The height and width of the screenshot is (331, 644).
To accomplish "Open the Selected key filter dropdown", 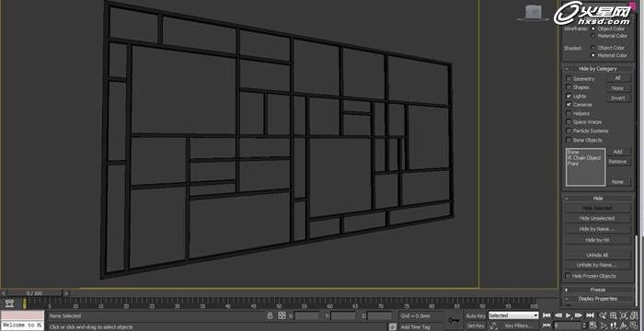I will click(513, 315).
